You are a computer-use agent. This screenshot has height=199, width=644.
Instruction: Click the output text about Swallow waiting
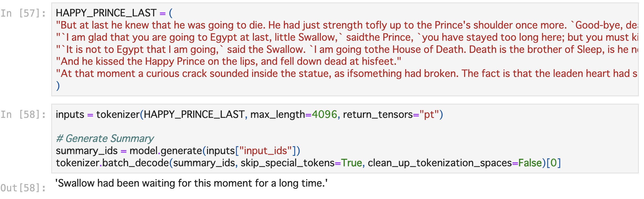(191, 183)
